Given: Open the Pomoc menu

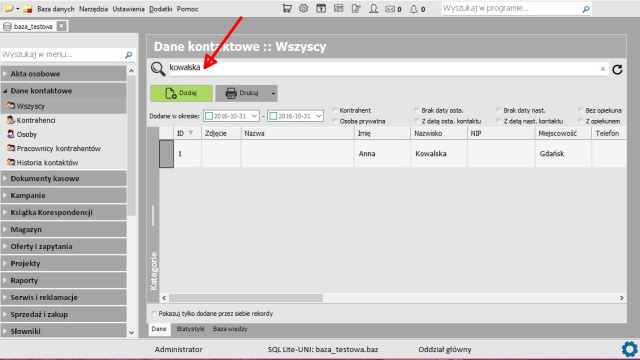Looking at the screenshot, I should coord(187,9).
